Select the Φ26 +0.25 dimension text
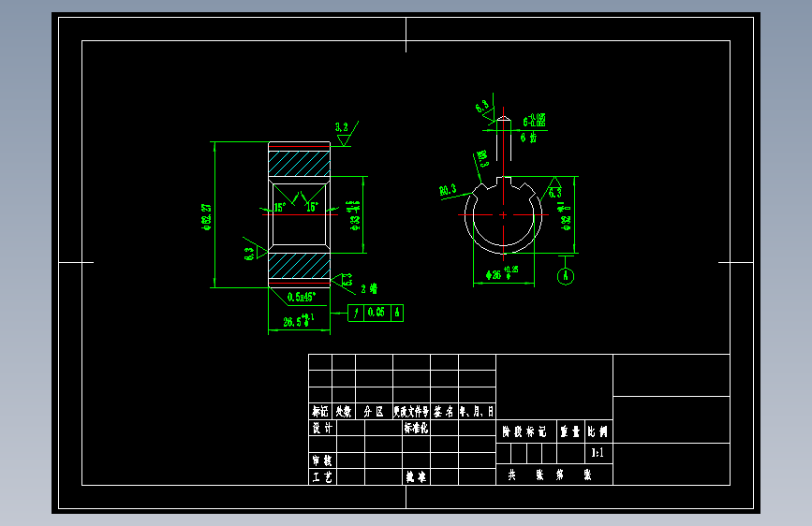 pos(502,273)
